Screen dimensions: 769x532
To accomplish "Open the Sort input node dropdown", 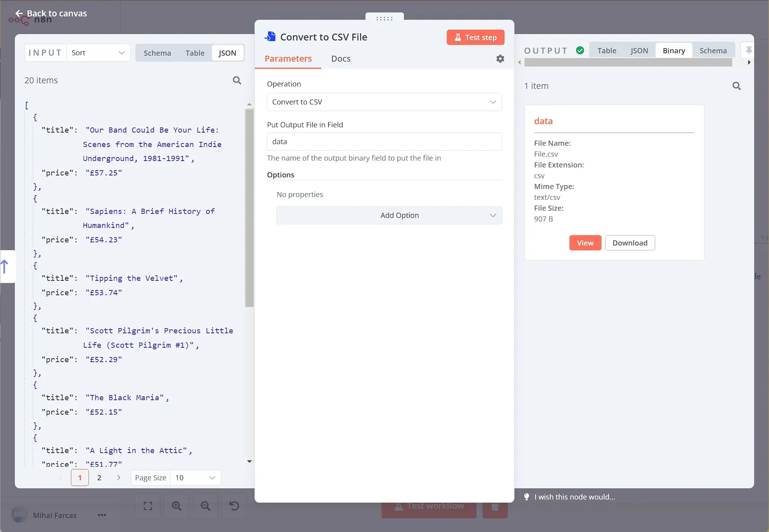I will tap(98, 53).
